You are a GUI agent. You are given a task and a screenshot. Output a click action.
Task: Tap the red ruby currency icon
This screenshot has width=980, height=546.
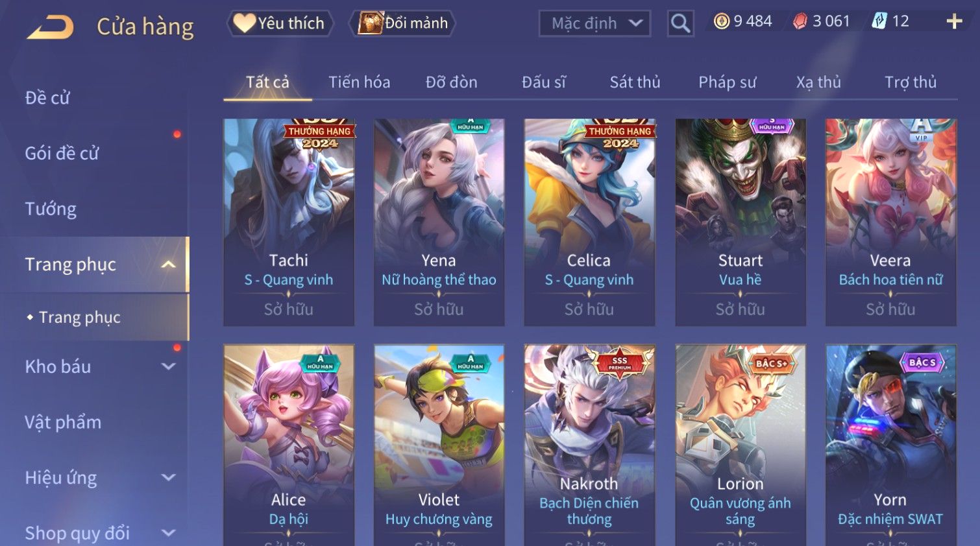(x=800, y=21)
